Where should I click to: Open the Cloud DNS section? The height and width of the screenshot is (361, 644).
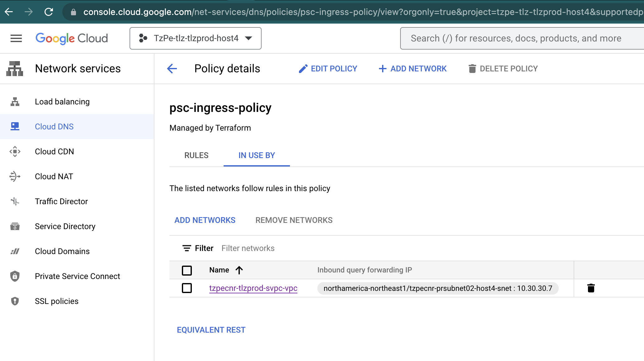54,126
